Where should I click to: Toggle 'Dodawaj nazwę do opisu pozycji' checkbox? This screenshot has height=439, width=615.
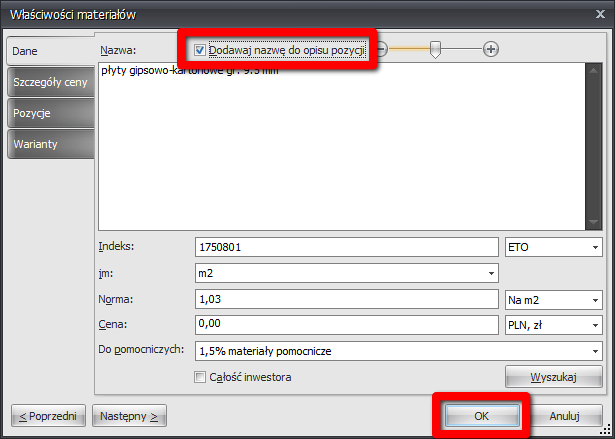(x=201, y=49)
